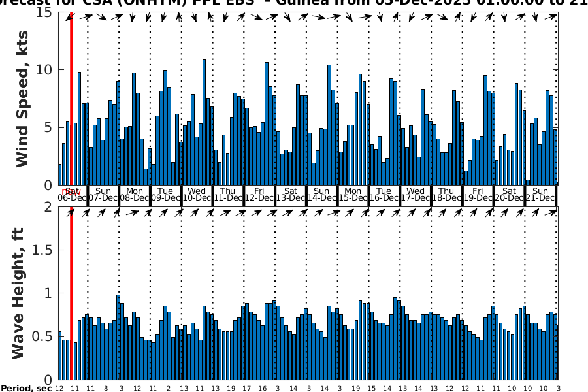The image size is (588, 392).
Task: Click the Wind Speed, kts axis title
Action: pos(23,98)
